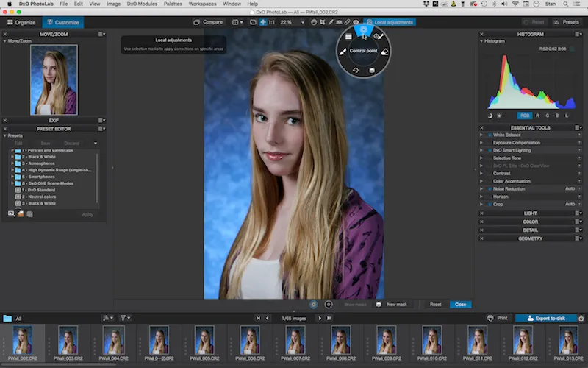This screenshot has height=368, width=588.
Task: Switch histogram to RGB channel
Action: coord(525,116)
